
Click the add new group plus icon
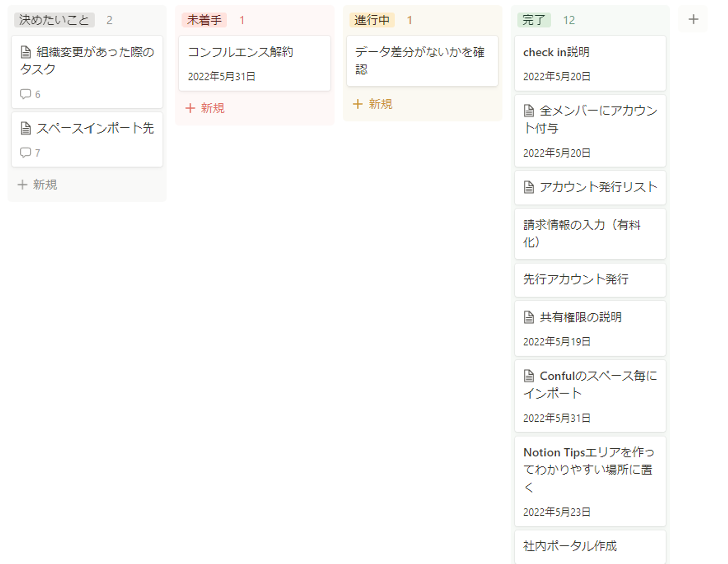click(693, 20)
